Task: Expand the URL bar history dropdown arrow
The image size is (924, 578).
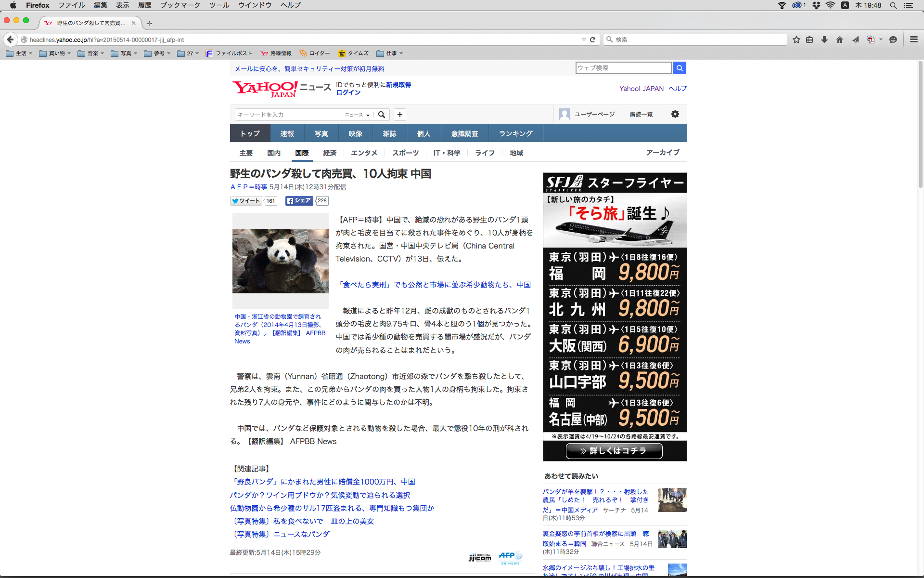Action: coord(584,39)
